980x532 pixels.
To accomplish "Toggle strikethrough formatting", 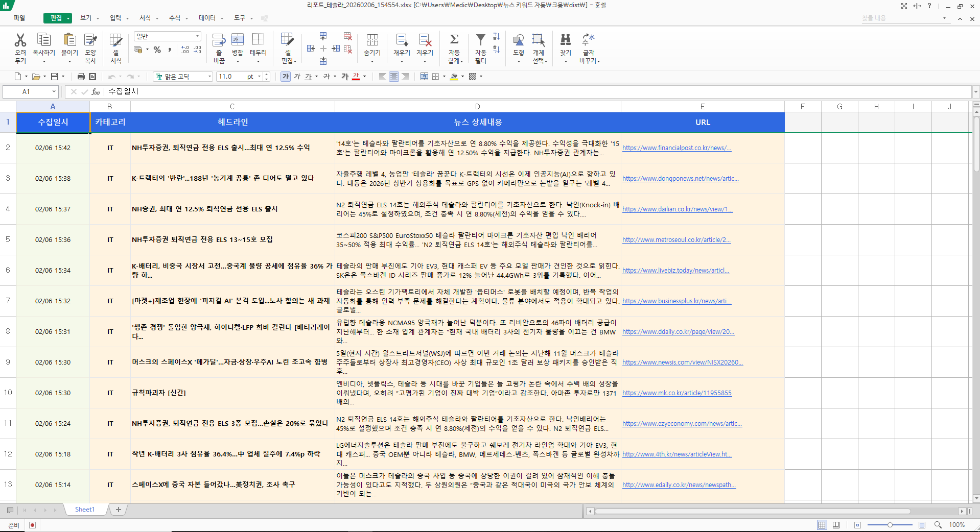I will pos(326,77).
